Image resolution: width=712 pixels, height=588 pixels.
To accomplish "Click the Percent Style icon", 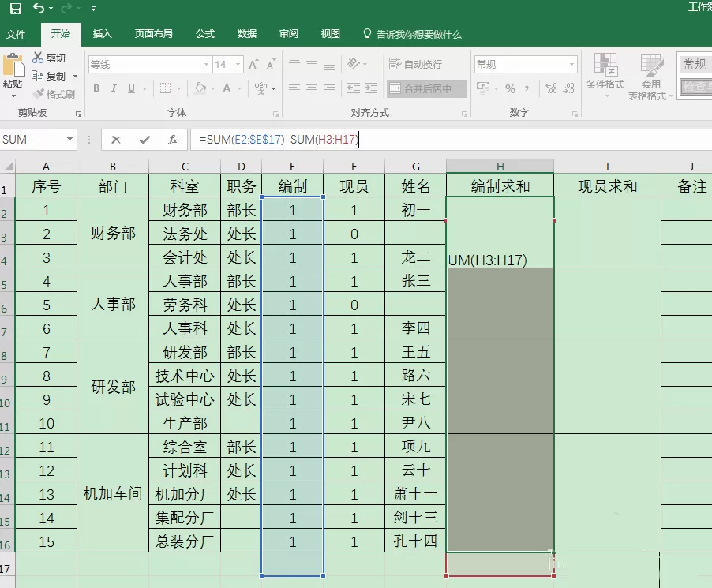I will click(x=511, y=88).
